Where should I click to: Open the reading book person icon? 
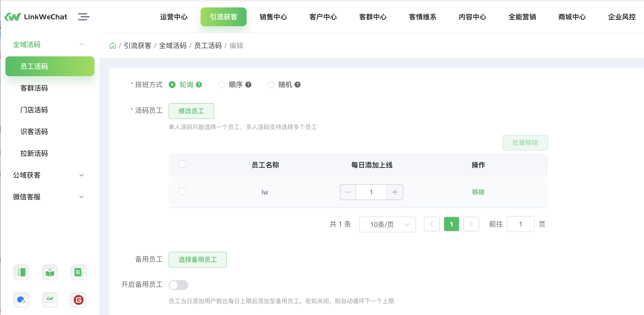50,272
